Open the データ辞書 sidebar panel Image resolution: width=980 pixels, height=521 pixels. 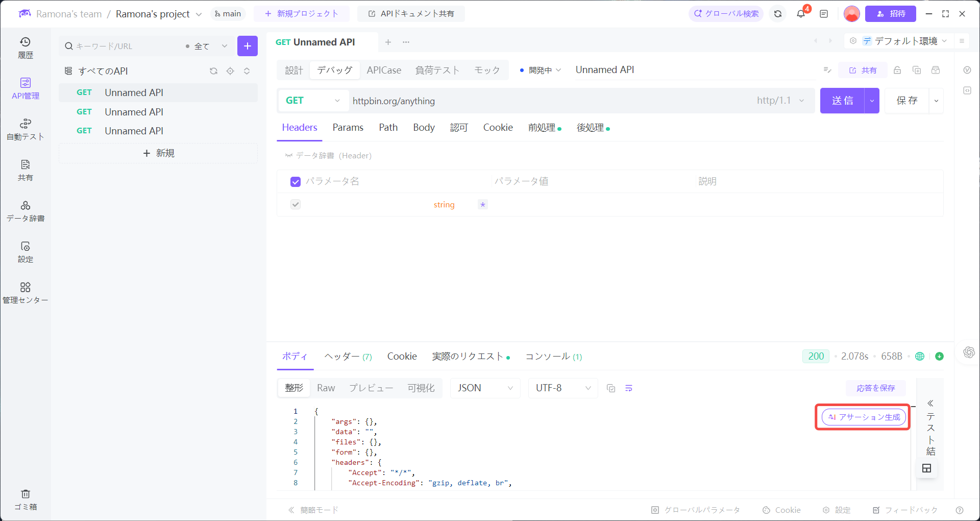(26, 210)
